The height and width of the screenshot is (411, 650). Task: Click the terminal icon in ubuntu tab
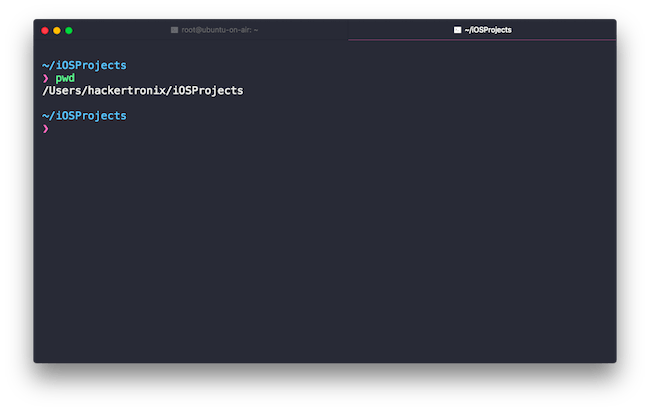pos(175,30)
